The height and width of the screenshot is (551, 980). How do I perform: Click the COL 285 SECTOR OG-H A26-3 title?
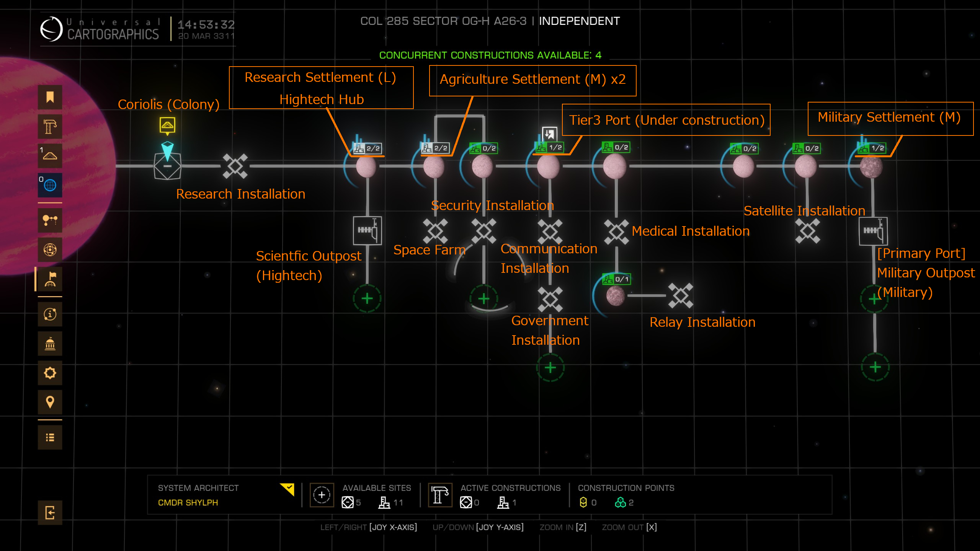coord(443,21)
